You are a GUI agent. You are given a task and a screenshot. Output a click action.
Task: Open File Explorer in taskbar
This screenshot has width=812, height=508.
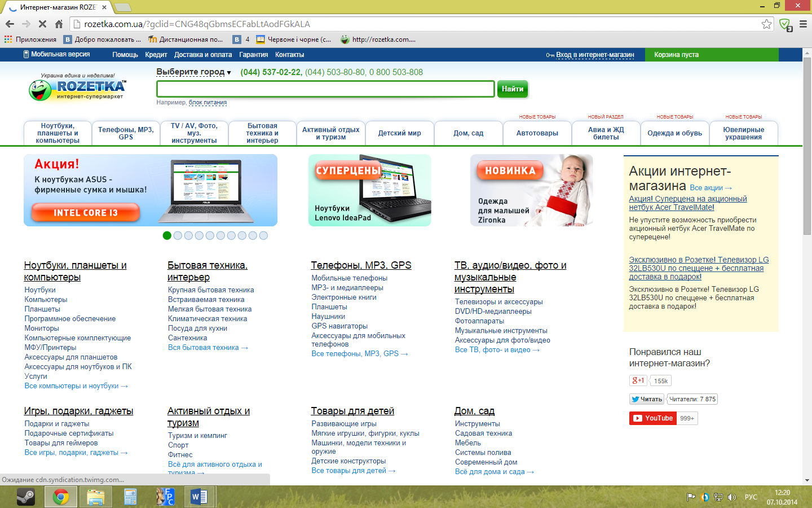pos(96,497)
